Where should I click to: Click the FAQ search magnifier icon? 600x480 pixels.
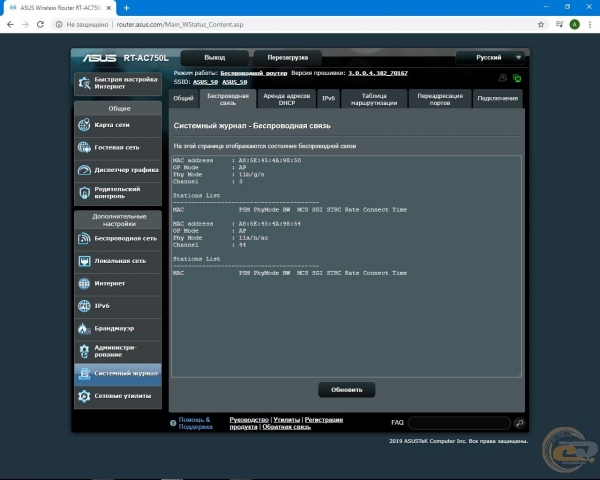(x=520, y=423)
